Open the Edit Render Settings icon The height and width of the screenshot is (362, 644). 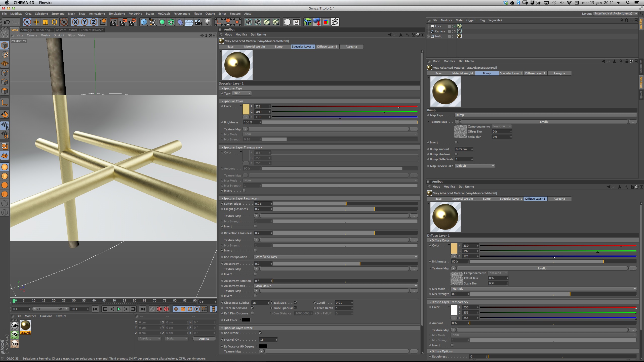point(132,22)
